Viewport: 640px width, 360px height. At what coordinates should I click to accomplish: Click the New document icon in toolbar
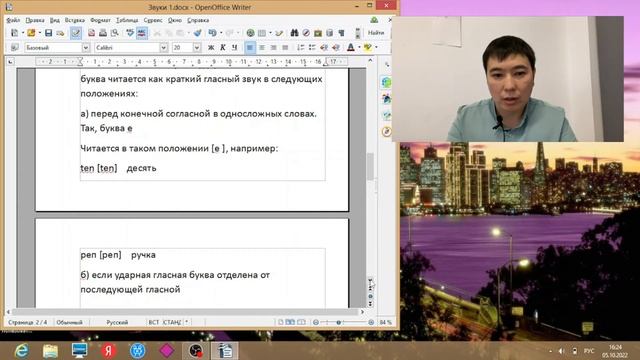[x=14, y=33]
